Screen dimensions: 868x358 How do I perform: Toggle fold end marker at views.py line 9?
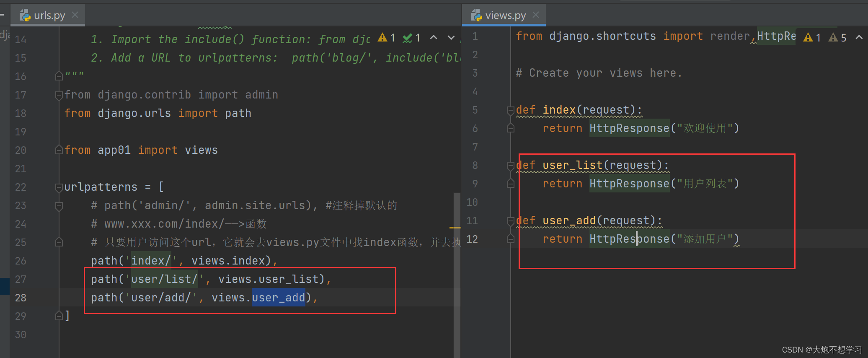pos(510,184)
